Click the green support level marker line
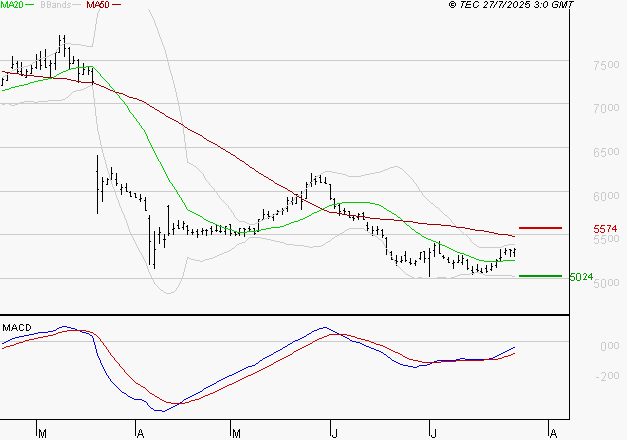 (x=540, y=276)
